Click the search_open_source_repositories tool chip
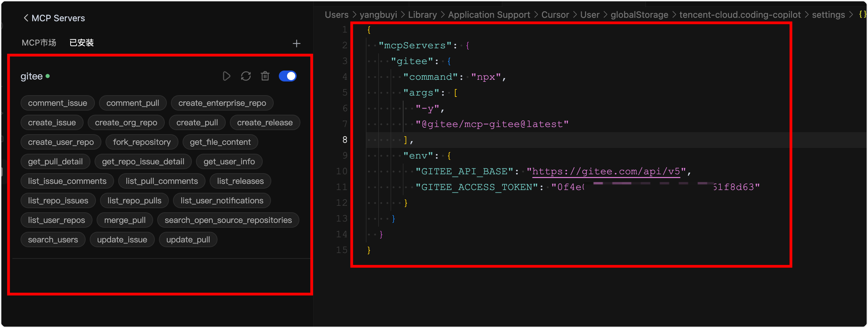Screen dimensions: 868x328 pos(228,220)
